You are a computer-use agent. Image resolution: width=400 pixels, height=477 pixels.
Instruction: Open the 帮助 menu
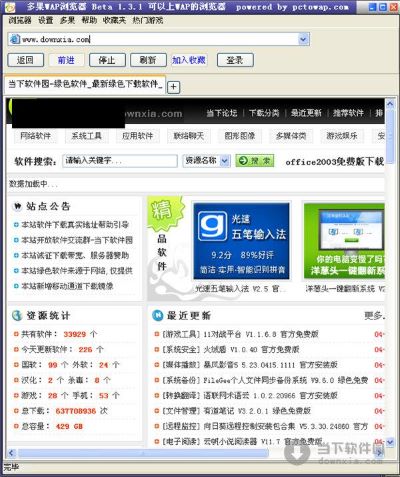(89, 21)
